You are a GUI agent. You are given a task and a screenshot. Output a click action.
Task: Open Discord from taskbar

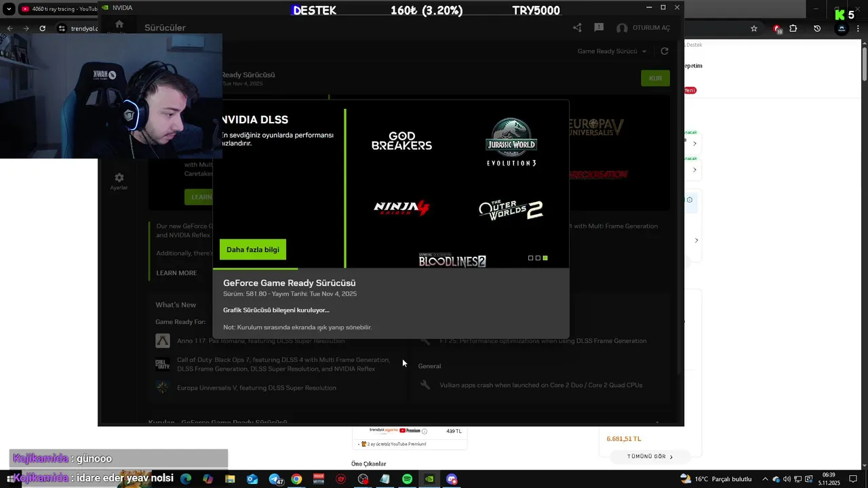[x=452, y=479]
